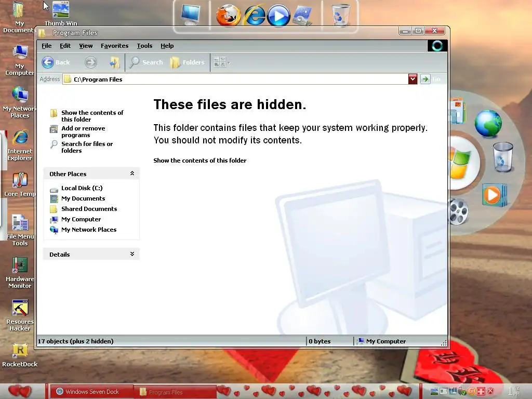This screenshot has height=399, width=532.
Task: Click Program Files taskbar button
Action: [x=175, y=392]
